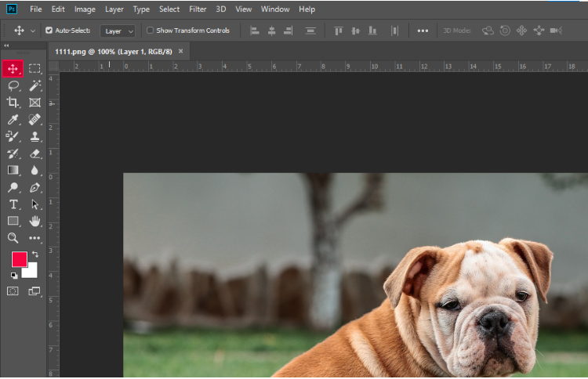Screen dimensions: 588x379
Task: Click the three-dots align options button
Action: (423, 31)
